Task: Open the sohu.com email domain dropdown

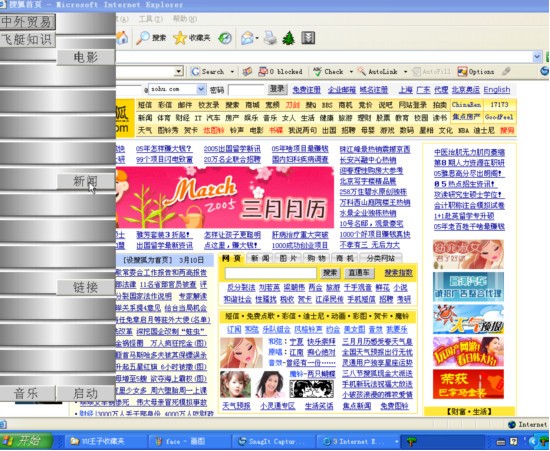Action: tap(201, 89)
